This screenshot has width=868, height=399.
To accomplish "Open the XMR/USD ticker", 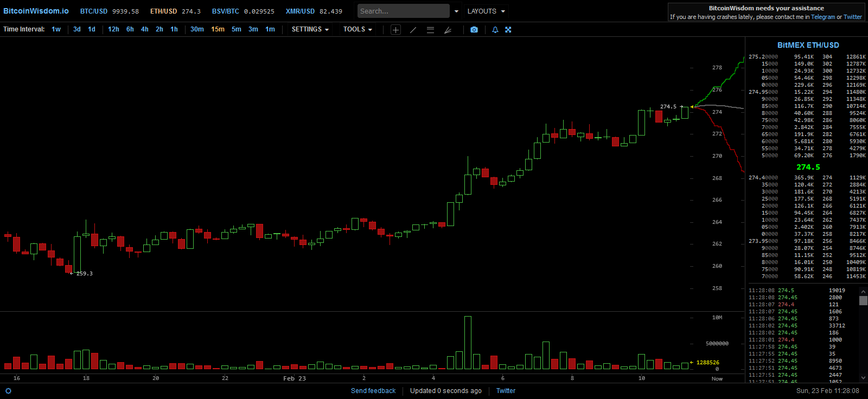I will (x=314, y=11).
